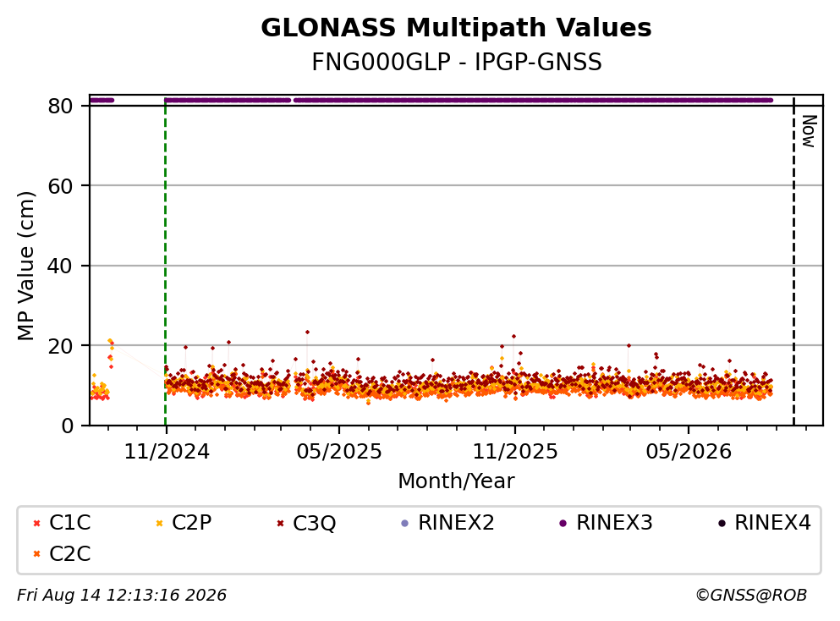
Task: Click the C1C legend marker
Action: (37, 524)
